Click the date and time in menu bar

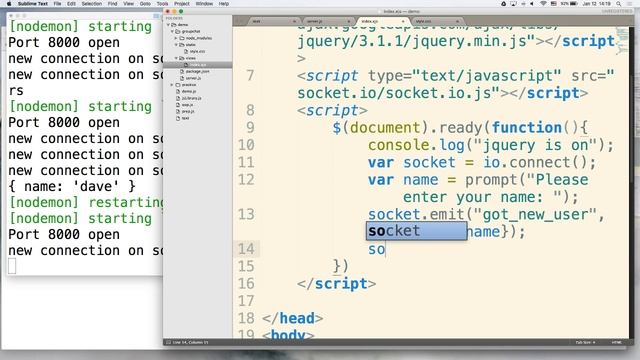coord(597,4)
